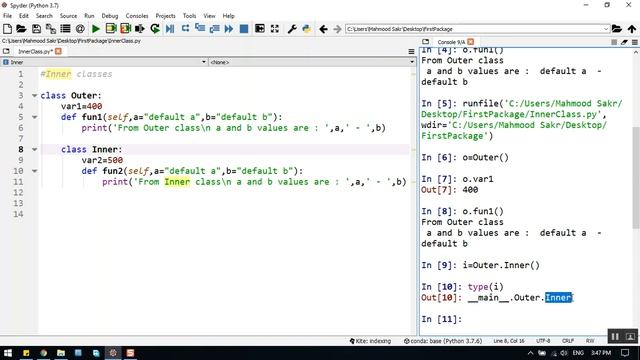640x360 pixels.
Task: Run the file with the green play button
Action: coord(96,29)
